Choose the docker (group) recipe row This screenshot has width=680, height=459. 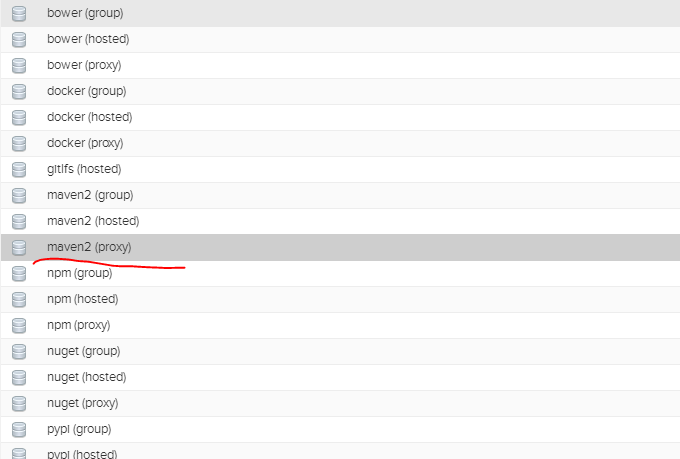point(340,92)
